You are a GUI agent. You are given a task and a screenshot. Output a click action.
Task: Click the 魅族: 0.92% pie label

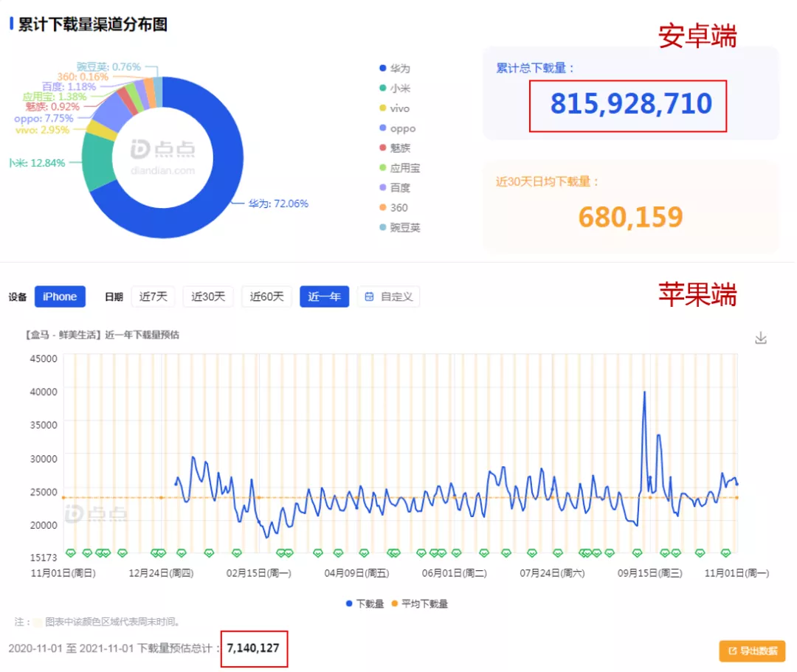click(52, 107)
